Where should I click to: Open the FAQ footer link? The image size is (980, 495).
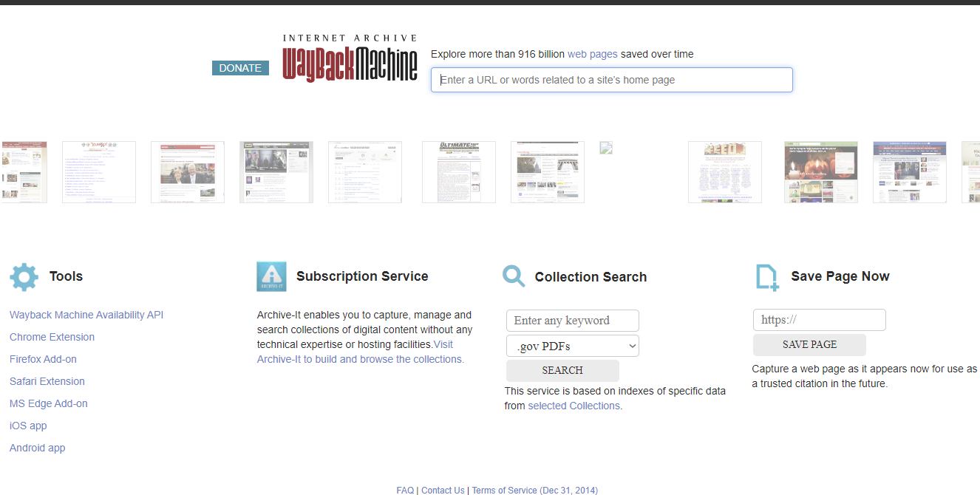[x=405, y=491]
